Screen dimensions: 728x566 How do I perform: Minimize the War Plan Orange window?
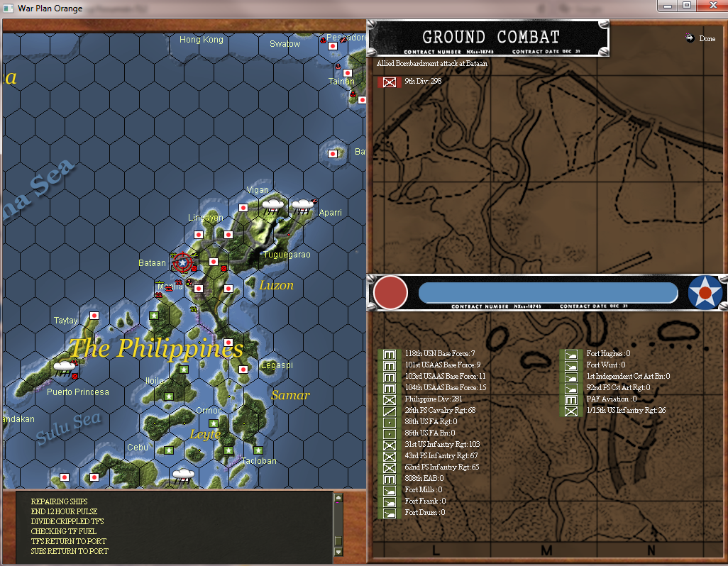(668, 6)
